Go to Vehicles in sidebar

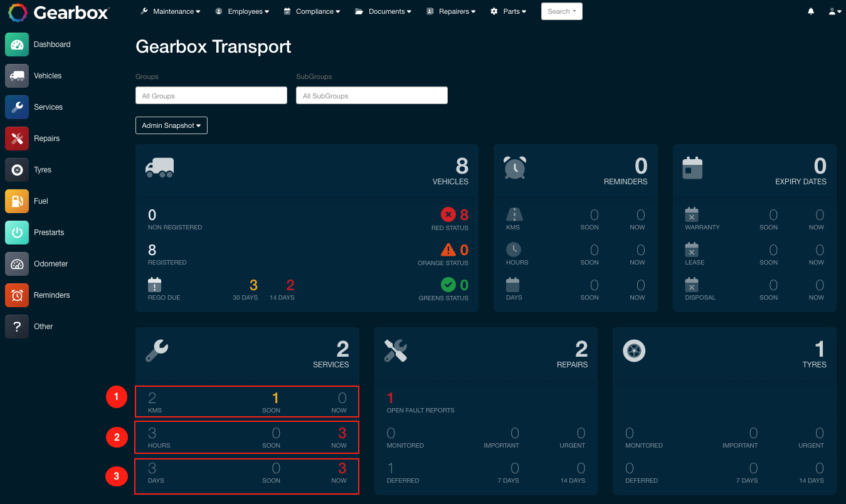48,76
